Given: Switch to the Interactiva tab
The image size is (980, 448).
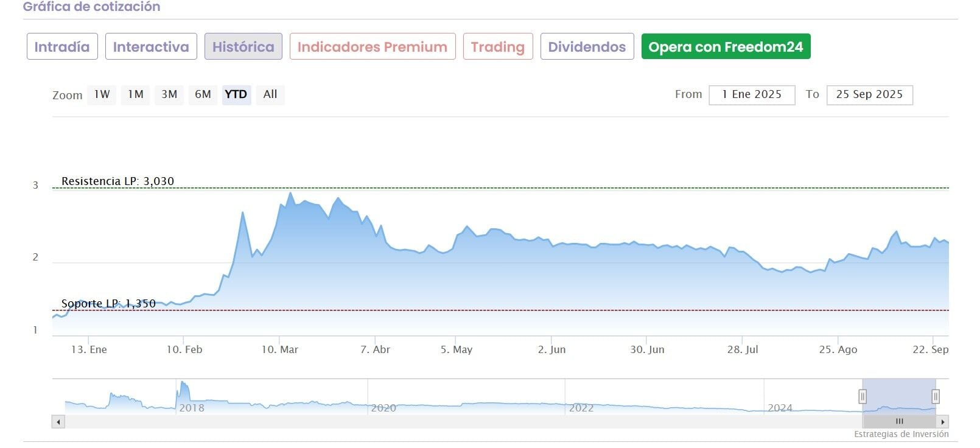Looking at the screenshot, I should 151,47.
